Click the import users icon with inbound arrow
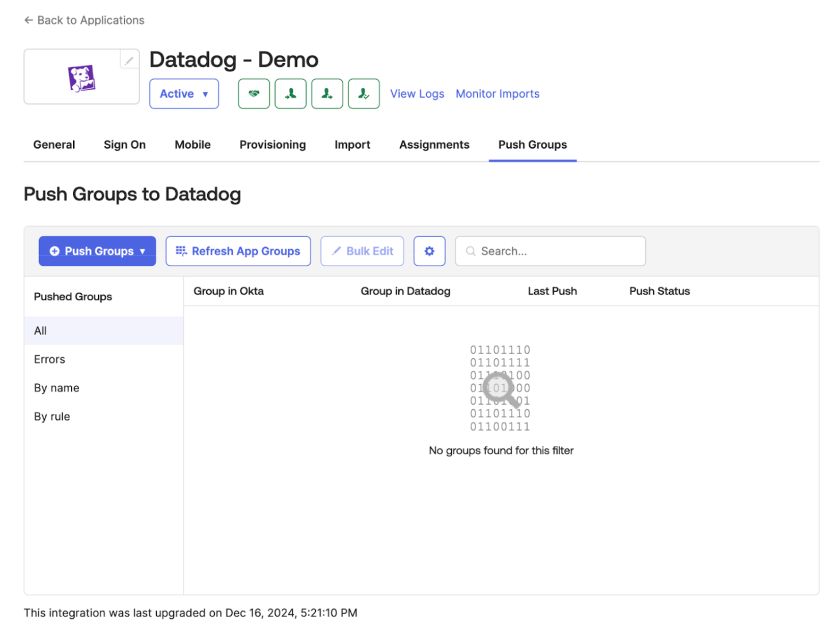The width and height of the screenshot is (840, 636). click(291, 94)
